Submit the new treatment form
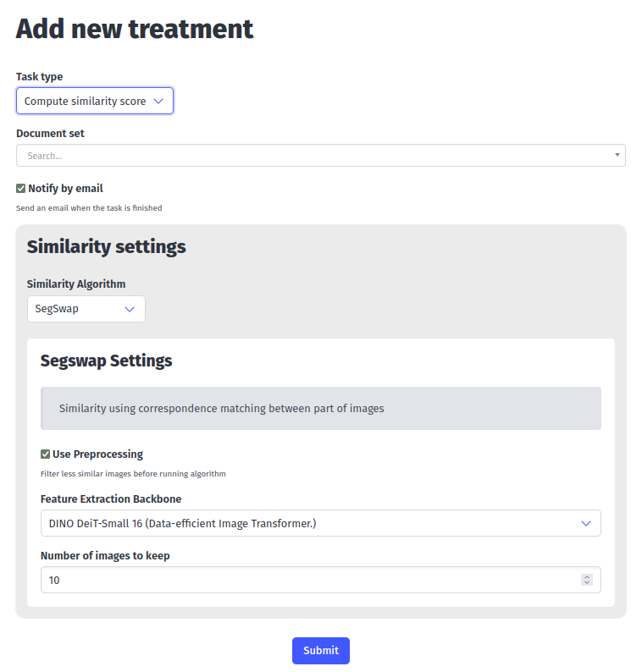The width and height of the screenshot is (642, 672). tap(320, 651)
